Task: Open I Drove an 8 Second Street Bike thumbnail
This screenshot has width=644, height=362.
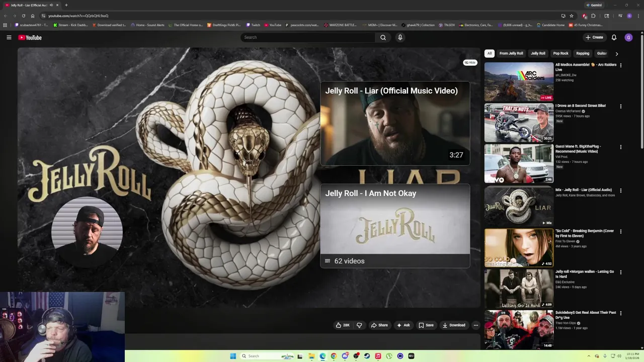Action: click(519, 123)
